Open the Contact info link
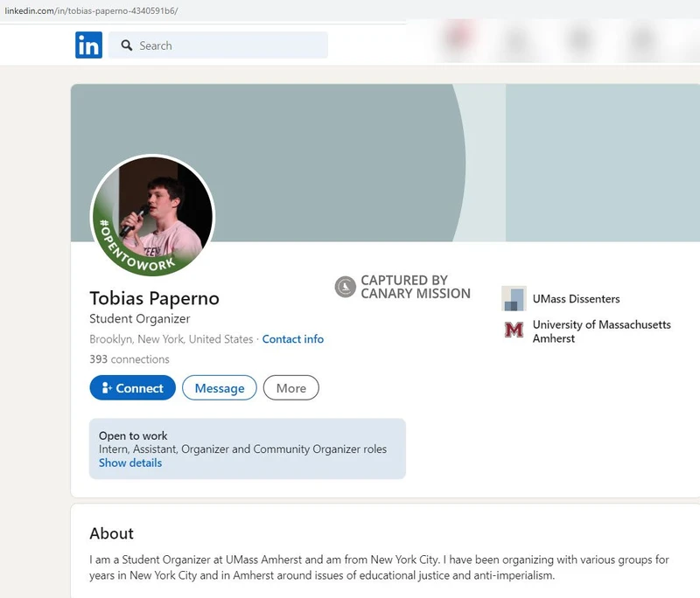This screenshot has width=700, height=598. point(293,339)
